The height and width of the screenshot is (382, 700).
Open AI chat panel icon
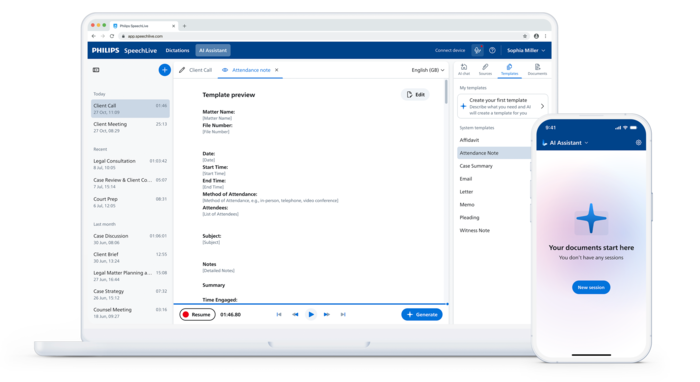pyautogui.click(x=464, y=69)
